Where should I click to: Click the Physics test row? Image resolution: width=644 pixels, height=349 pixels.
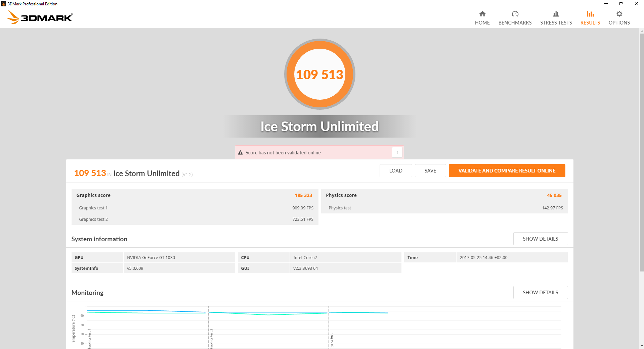[x=444, y=208]
